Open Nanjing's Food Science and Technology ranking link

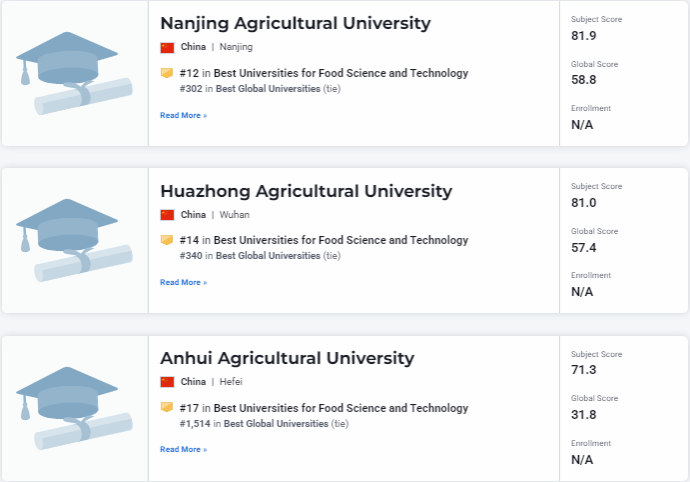[340, 73]
